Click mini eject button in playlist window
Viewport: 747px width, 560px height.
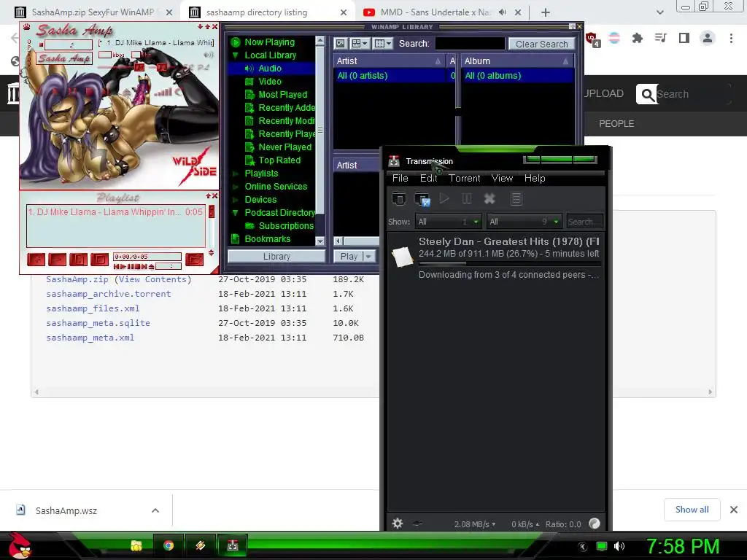[152, 267]
